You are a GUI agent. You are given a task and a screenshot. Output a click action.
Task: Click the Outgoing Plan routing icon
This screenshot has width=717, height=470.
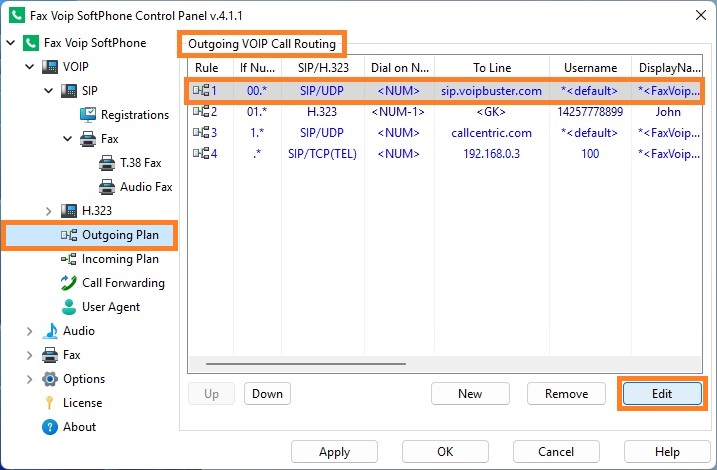click(69, 235)
